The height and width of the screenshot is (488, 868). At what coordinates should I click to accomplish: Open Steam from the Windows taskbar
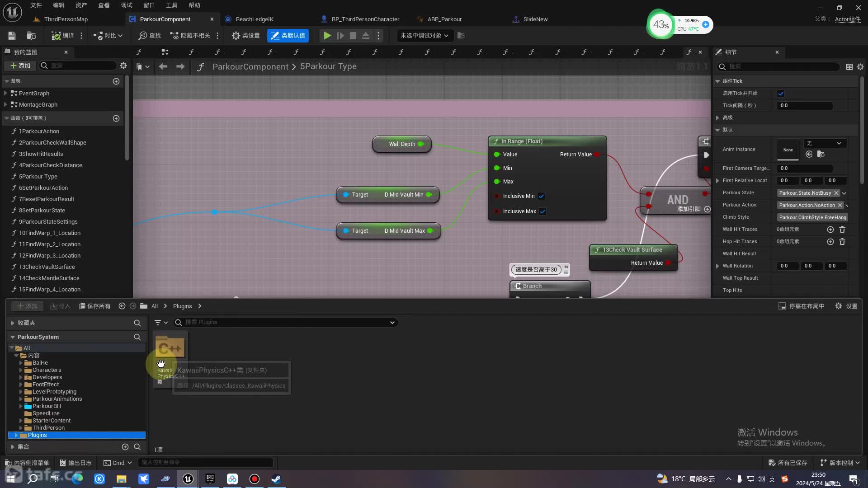click(x=276, y=479)
